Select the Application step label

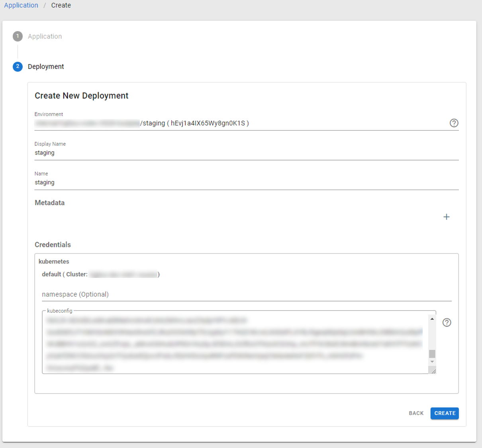point(45,36)
